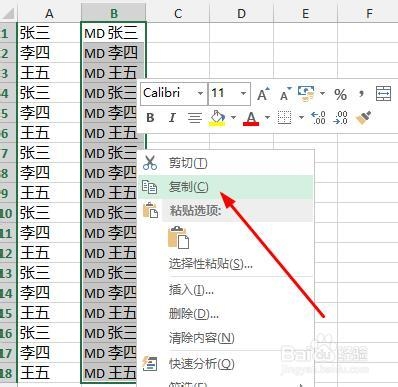
Task: Select 剪切(T) in the context menu
Action: (226, 163)
